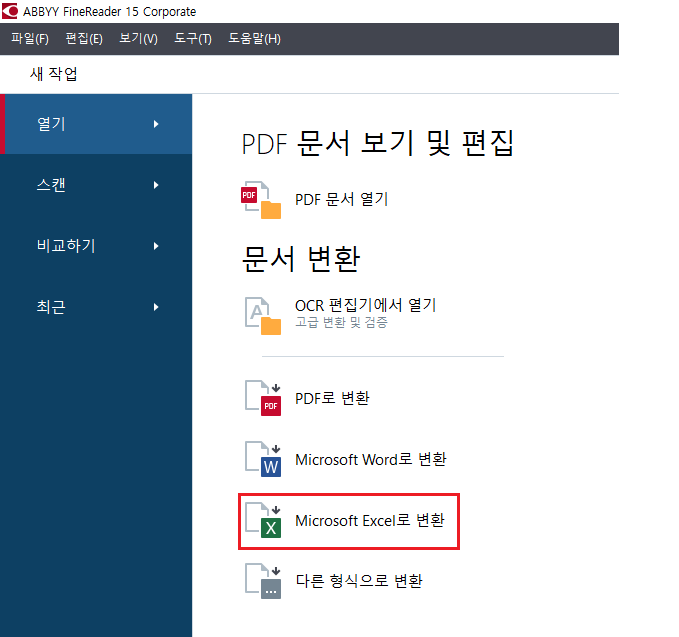Open the 파일(F) menu
The width and height of the screenshot is (679, 637).
tap(30, 39)
